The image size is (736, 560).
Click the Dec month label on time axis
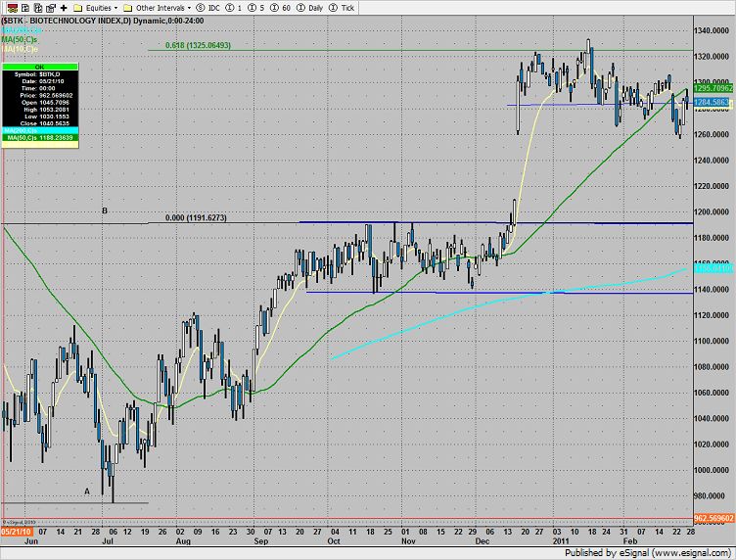[x=483, y=541]
